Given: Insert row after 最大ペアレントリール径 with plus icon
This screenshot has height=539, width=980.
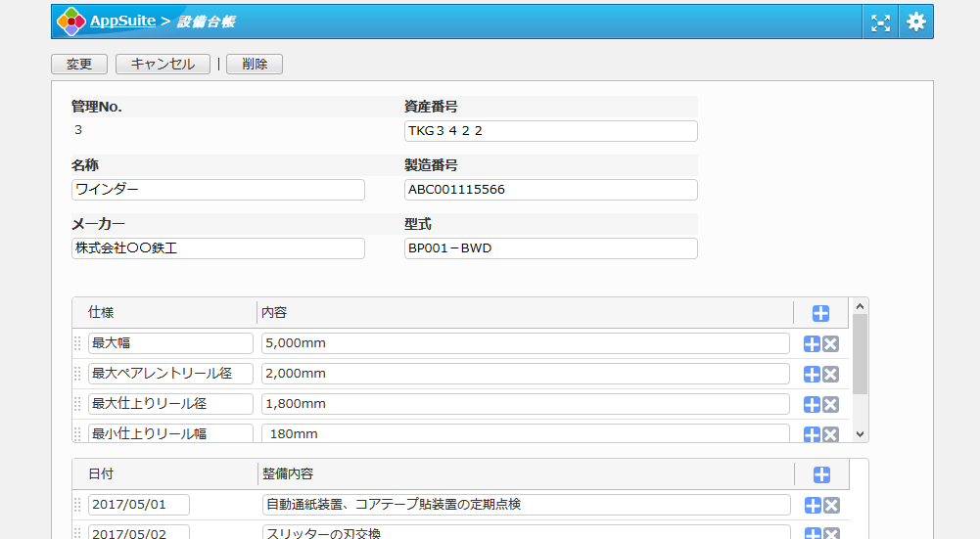Looking at the screenshot, I should coord(812,375).
